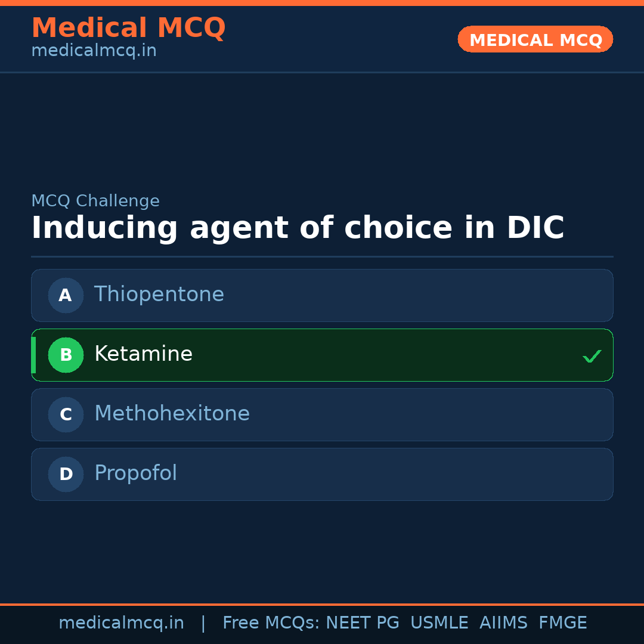Click the circular A option letter icon
The height and width of the screenshot is (644, 644).
pyautogui.click(x=66, y=295)
